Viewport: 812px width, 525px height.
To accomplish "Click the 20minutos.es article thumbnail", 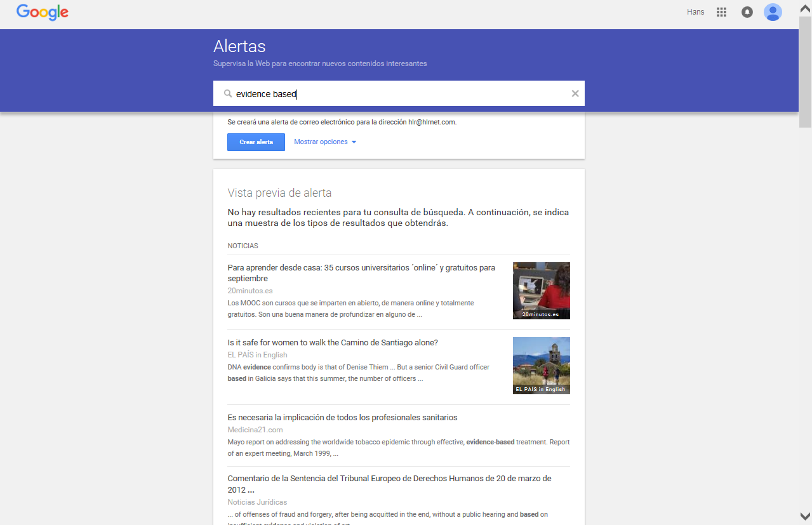I will [541, 290].
